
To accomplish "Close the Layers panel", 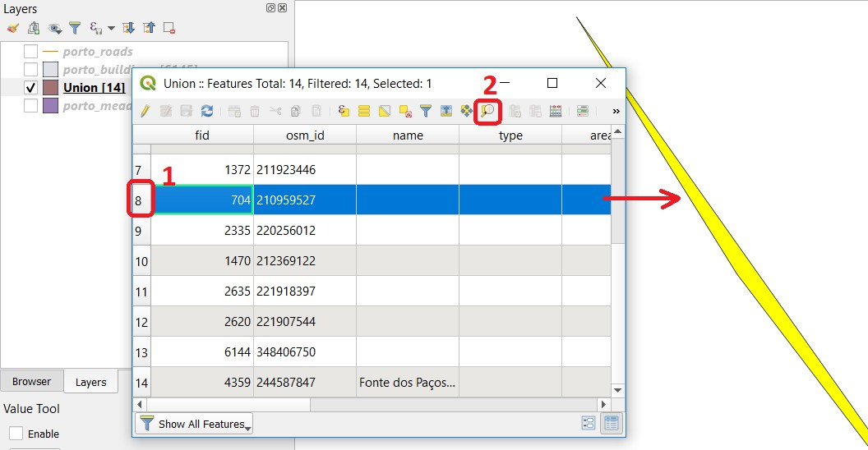I will pyautogui.click(x=282, y=7).
